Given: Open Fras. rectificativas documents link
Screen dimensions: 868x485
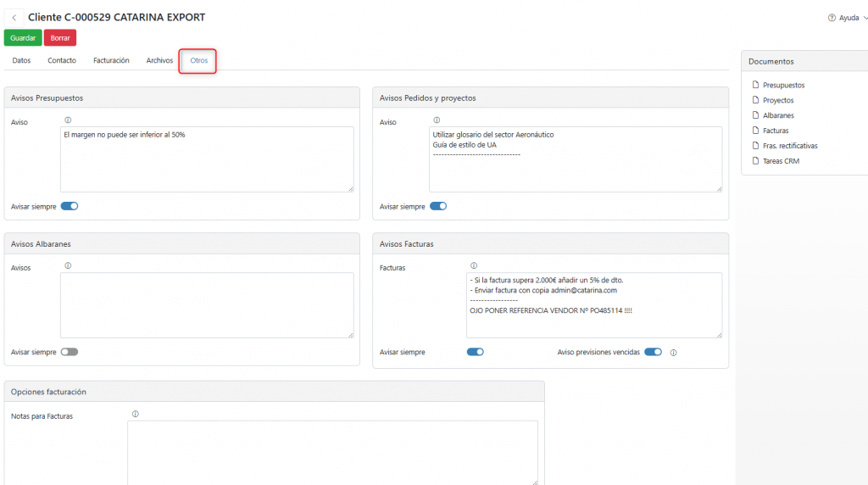Looking at the screenshot, I should pos(789,146).
